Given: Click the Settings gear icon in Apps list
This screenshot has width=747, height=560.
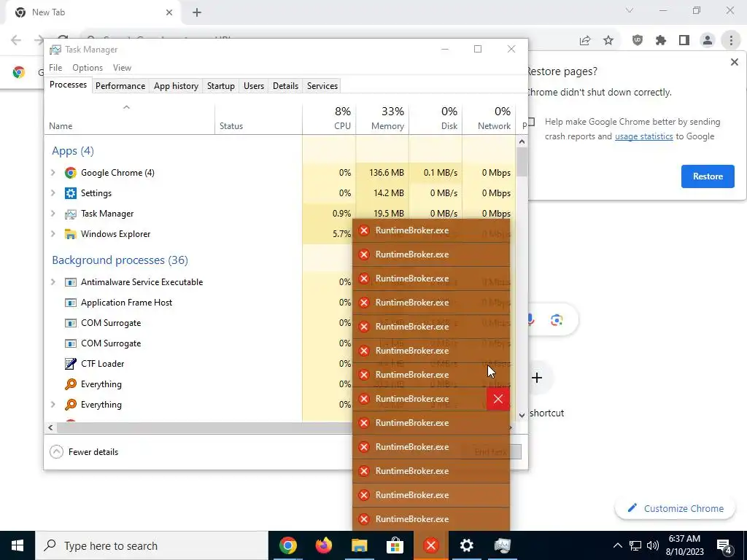Looking at the screenshot, I should 71,193.
